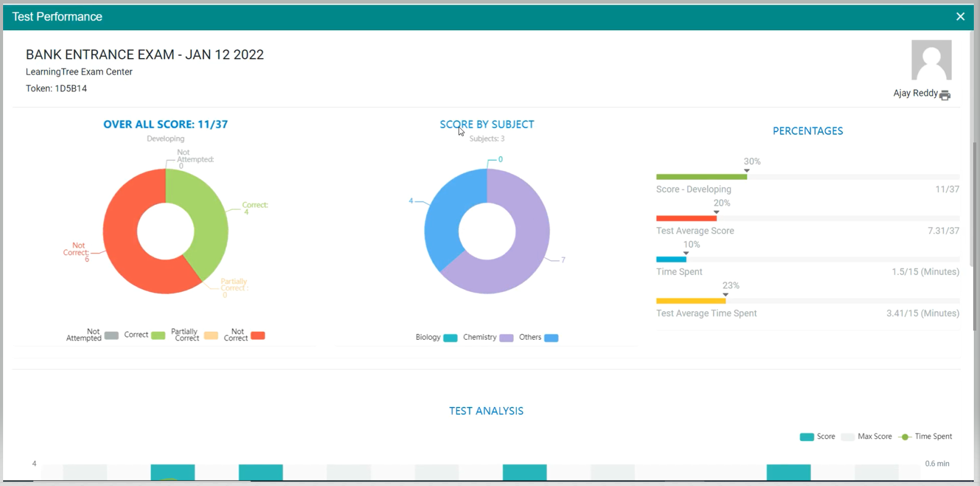This screenshot has height=486, width=980.
Task: Click the print icon beside Ajay Reddy
Action: (x=944, y=95)
